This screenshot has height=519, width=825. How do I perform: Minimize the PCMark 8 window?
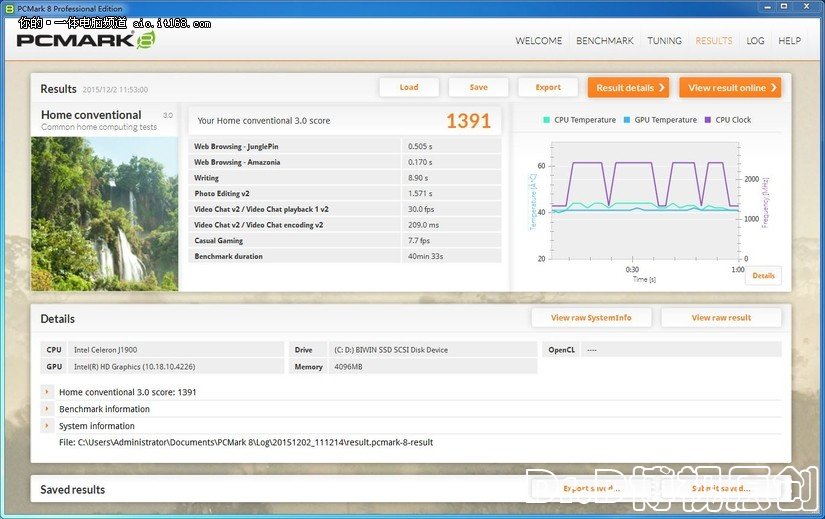pyautogui.click(x=768, y=7)
